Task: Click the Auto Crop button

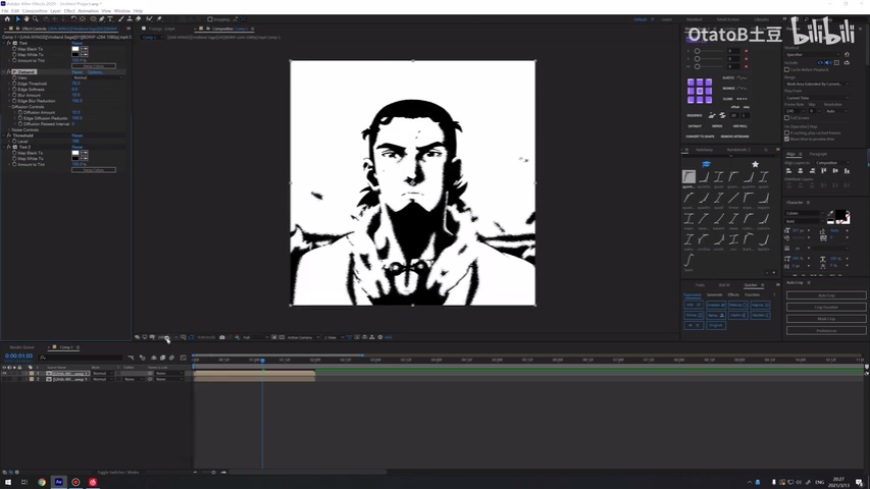Action: pyautogui.click(x=826, y=295)
